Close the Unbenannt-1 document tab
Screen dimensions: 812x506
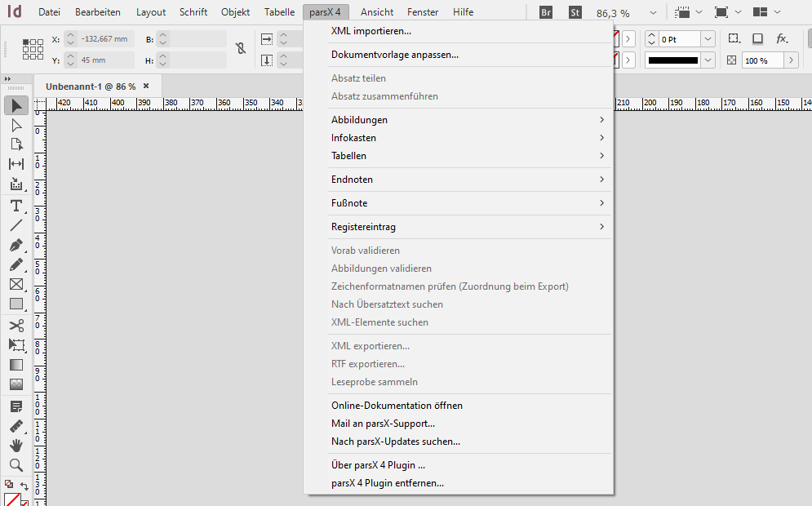click(146, 86)
